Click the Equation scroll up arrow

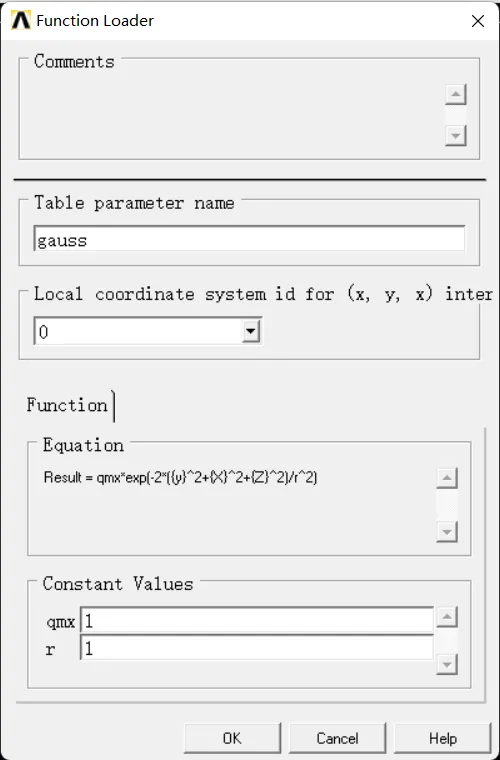pos(447,478)
